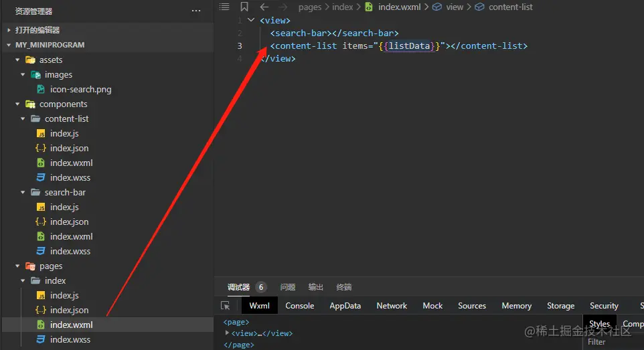Viewport: 644px width, 350px height.
Task: Click the JS icon of content-list index.js
Action: tap(41, 134)
